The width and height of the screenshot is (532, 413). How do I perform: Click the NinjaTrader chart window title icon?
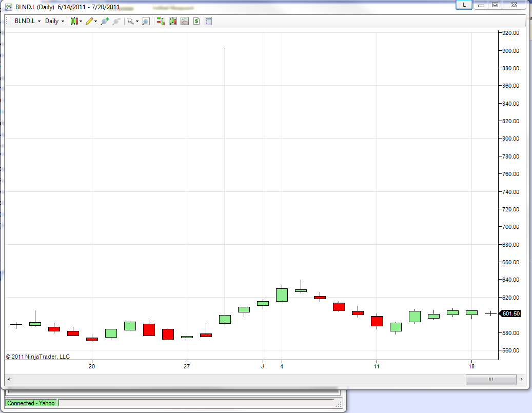9,7
